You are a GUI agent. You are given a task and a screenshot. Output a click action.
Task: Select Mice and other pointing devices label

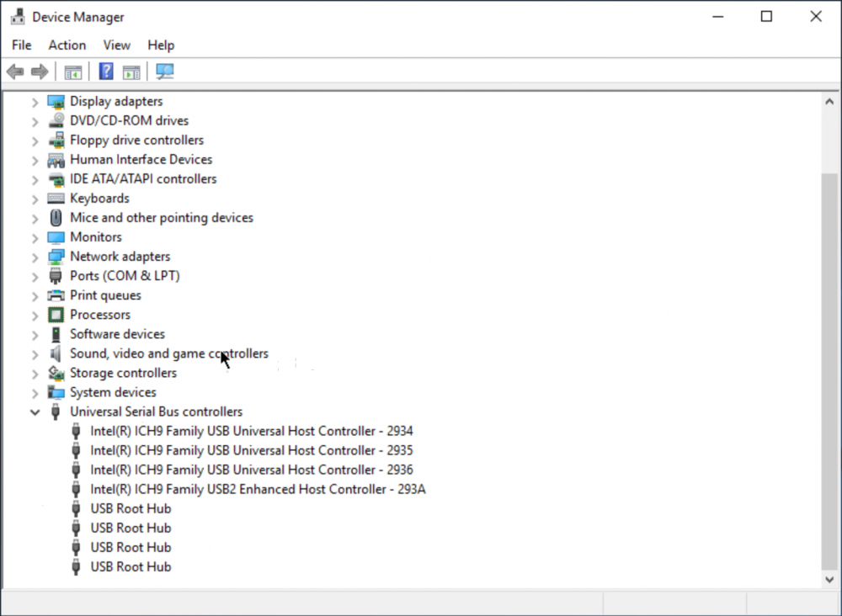pos(162,218)
